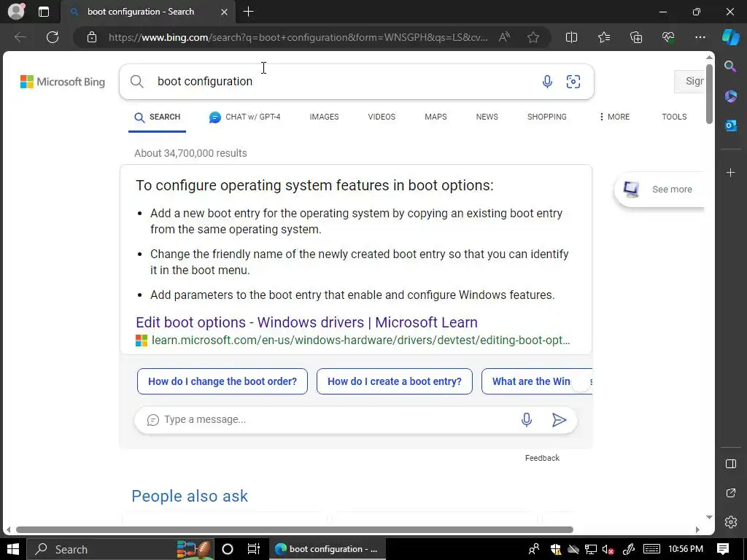The width and height of the screenshot is (747, 560).
Task: Open Collections panel
Action: click(x=636, y=37)
